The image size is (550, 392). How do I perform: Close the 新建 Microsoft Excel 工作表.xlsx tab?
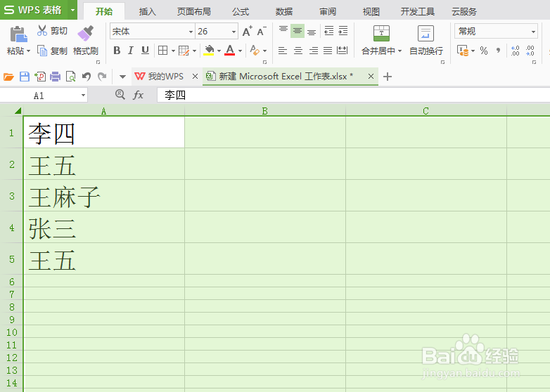tap(371, 76)
